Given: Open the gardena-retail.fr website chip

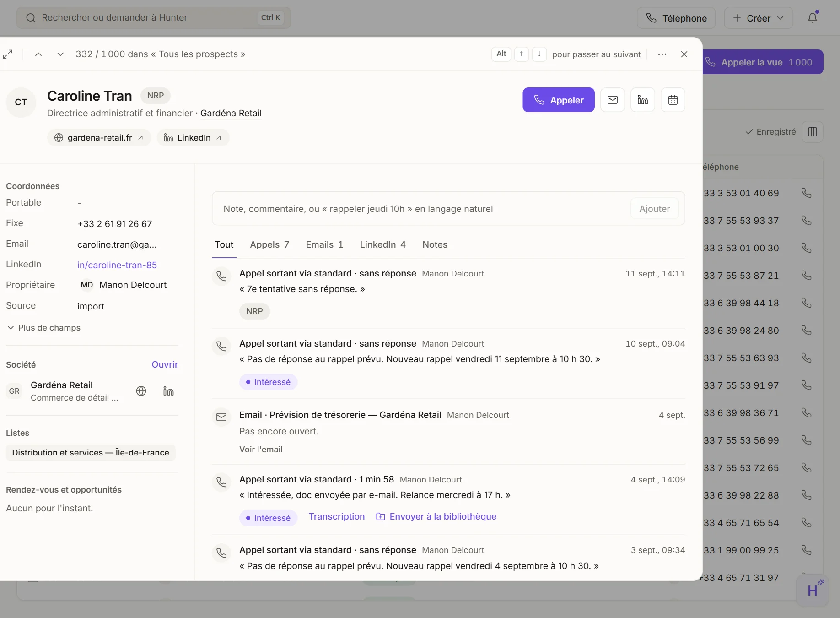Looking at the screenshot, I should [99, 138].
